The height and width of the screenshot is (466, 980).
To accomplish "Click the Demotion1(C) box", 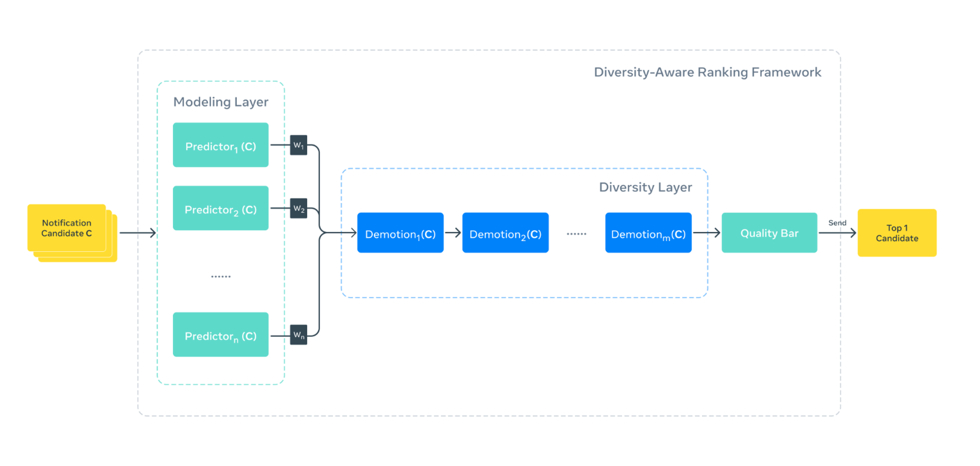I will click(400, 233).
